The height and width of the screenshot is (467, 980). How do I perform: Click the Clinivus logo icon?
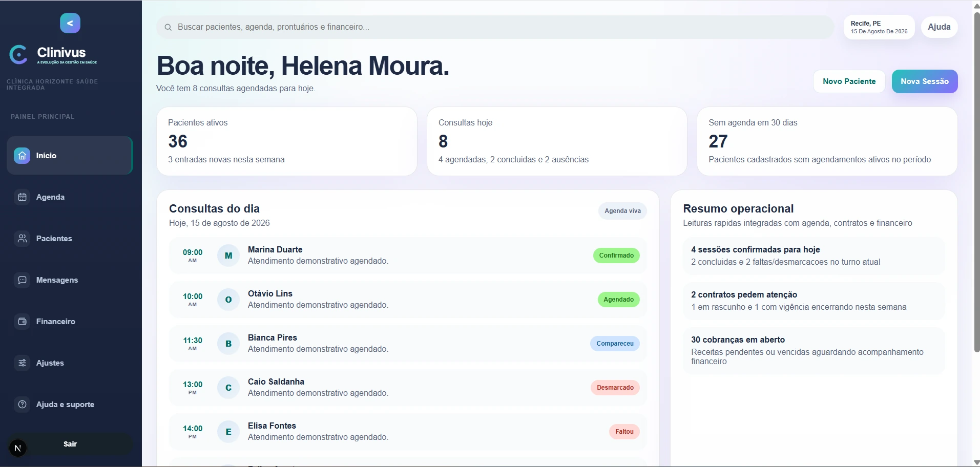18,55
